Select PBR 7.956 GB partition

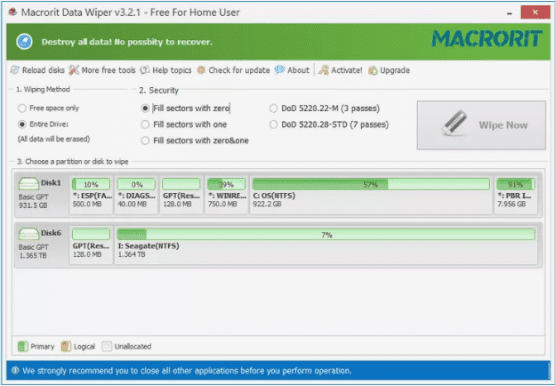[x=516, y=195]
